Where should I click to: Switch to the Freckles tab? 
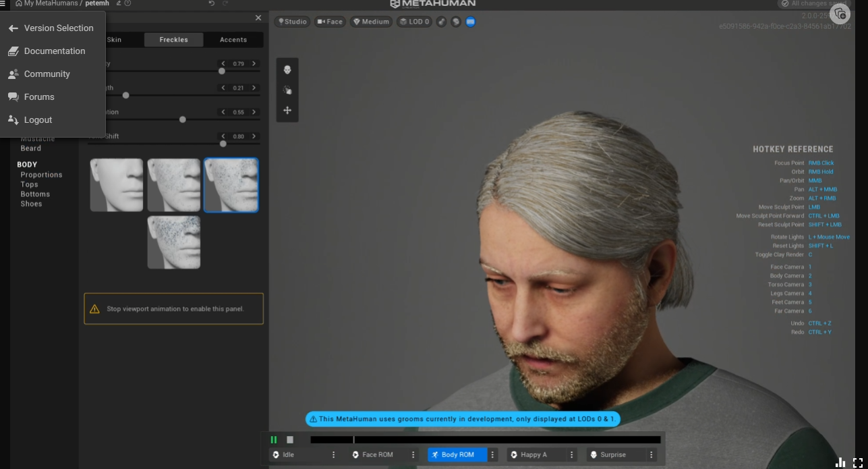coord(173,40)
